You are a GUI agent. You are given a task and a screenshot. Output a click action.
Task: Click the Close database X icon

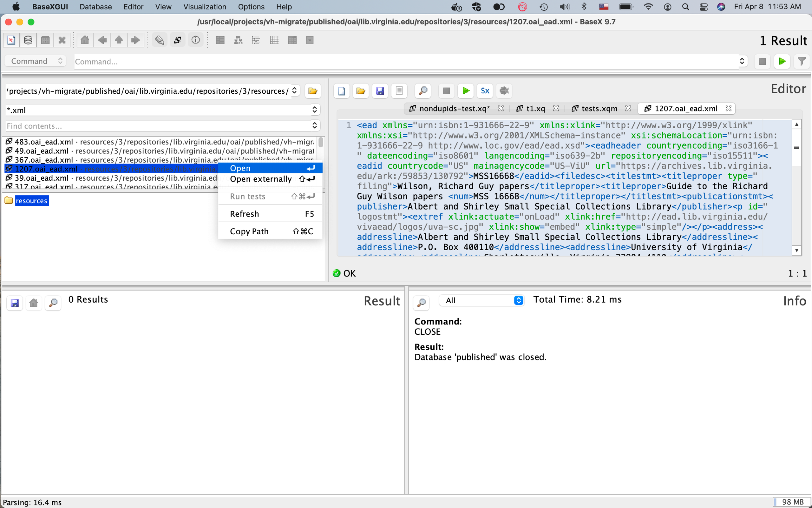pos(62,40)
